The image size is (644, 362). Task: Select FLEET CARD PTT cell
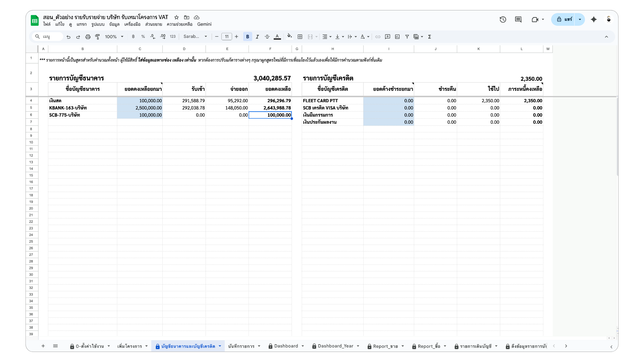[332, 101]
